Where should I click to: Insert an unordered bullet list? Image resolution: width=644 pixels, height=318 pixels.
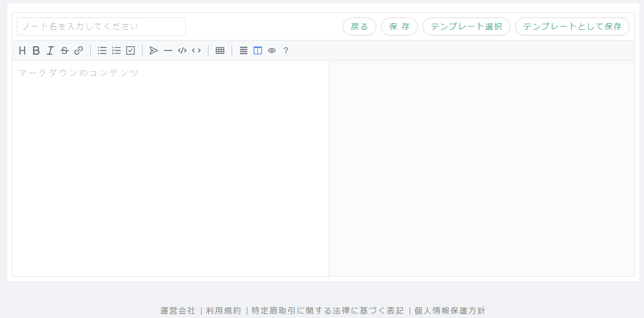pyautogui.click(x=103, y=51)
